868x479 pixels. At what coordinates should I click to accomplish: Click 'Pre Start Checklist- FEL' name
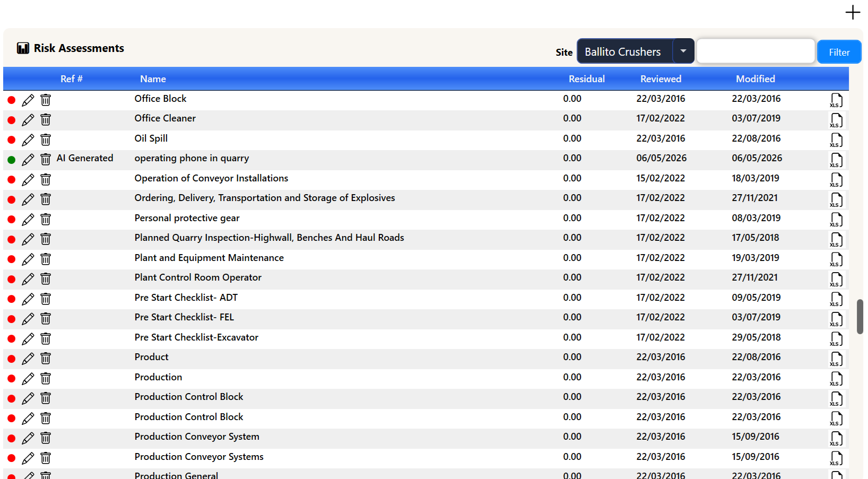tap(184, 317)
